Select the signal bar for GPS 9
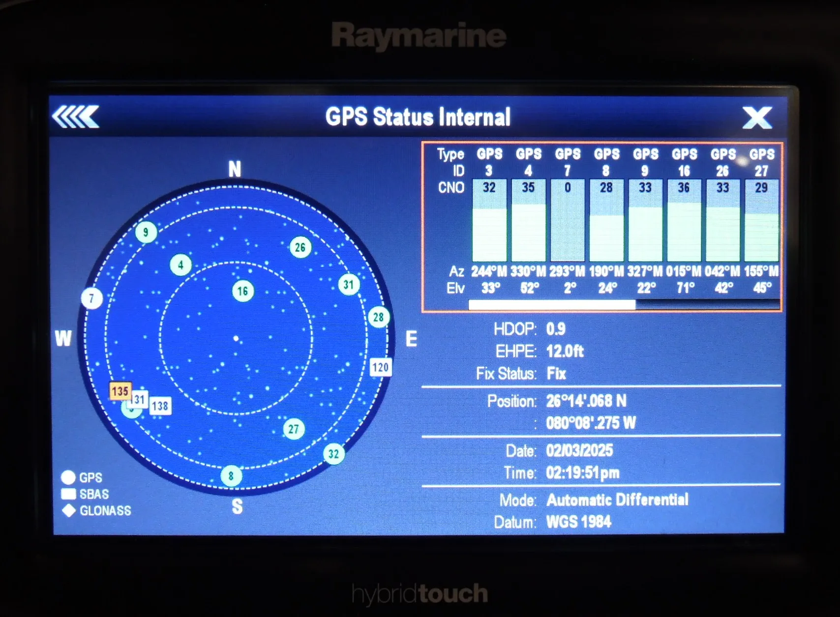This screenshot has width=840, height=617. (645, 220)
